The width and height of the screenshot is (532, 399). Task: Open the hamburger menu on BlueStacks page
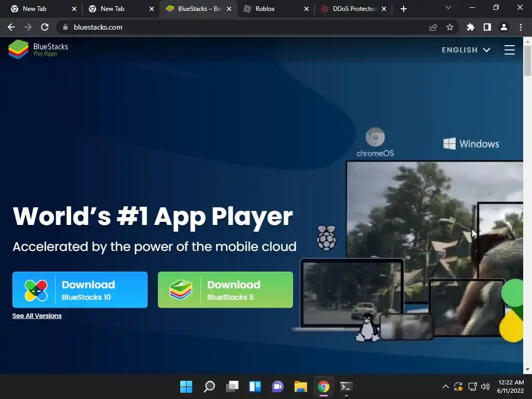coord(509,50)
